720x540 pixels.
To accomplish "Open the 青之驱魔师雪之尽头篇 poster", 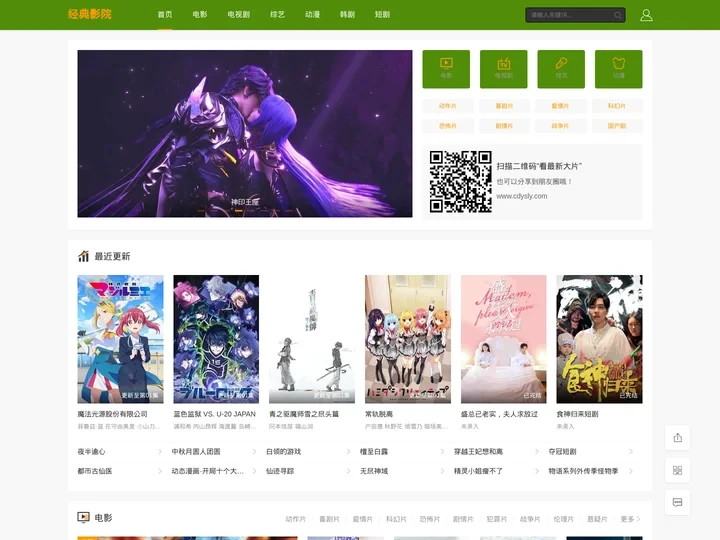I will coord(312,339).
